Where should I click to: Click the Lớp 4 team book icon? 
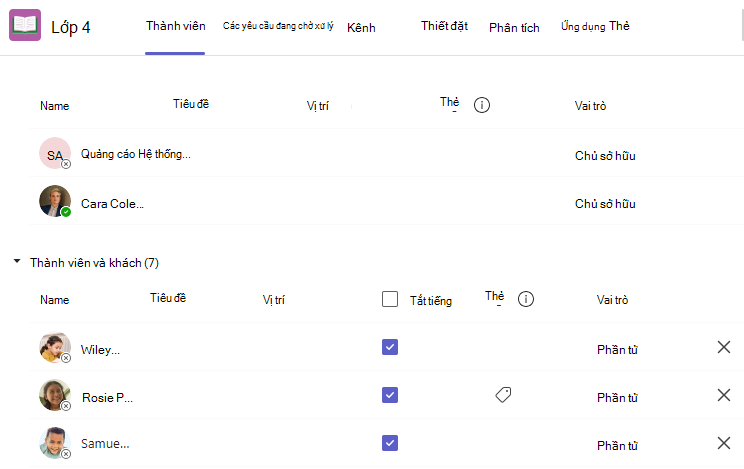click(x=25, y=25)
